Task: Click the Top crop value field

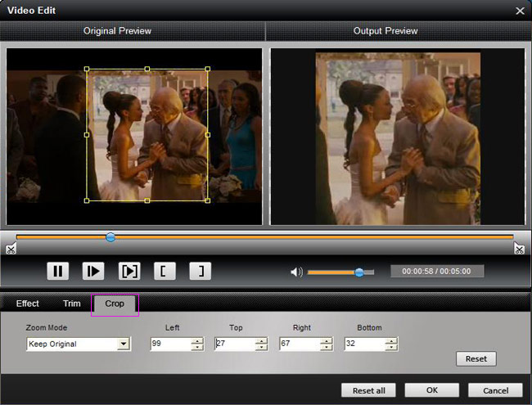Action: tap(233, 344)
